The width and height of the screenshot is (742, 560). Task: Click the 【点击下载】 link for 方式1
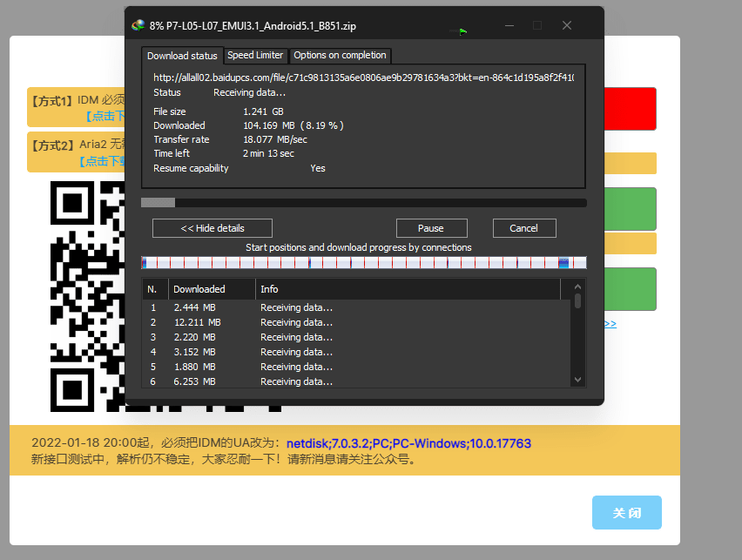click(105, 116)
